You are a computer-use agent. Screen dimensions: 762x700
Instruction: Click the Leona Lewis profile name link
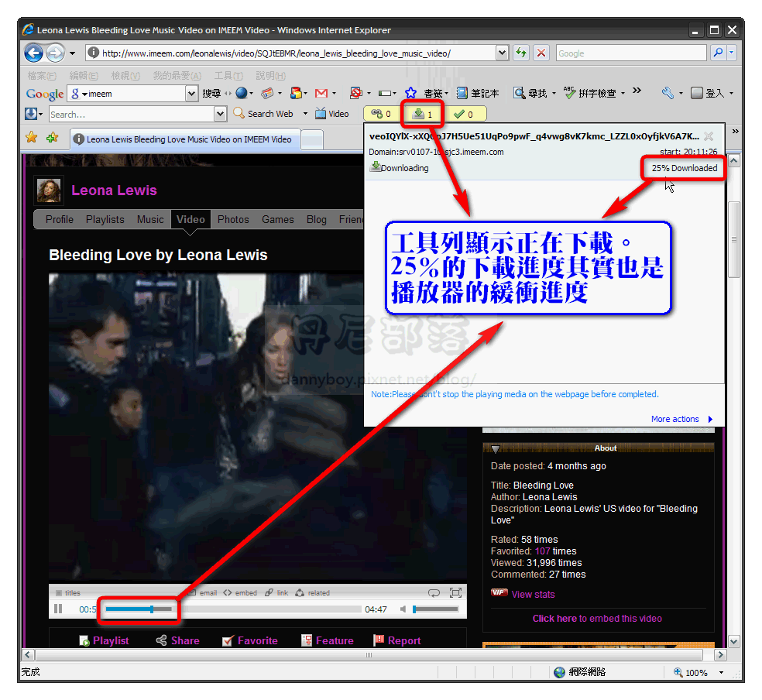[x=114, y=190]
